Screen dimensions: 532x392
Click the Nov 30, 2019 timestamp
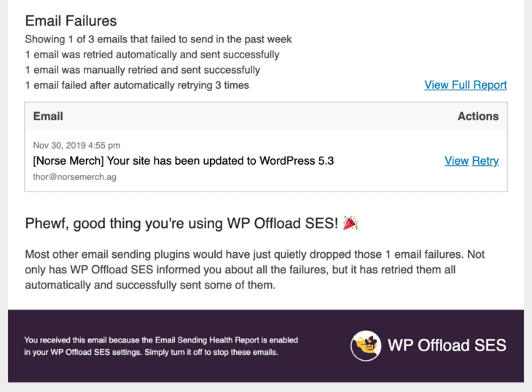77,146
